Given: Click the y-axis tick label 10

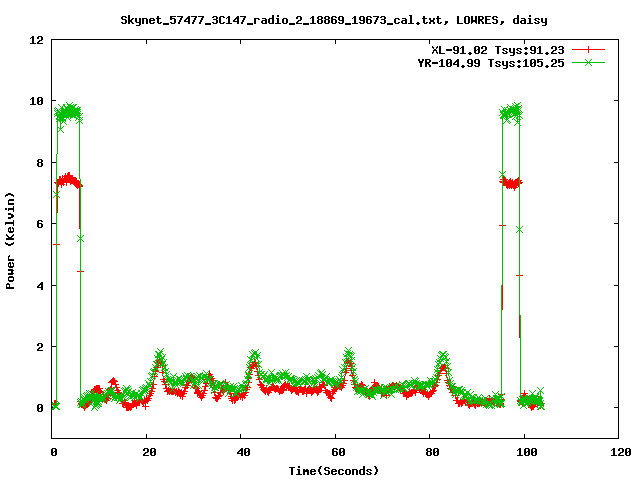Looking at the screenshot, I should 36,101.
